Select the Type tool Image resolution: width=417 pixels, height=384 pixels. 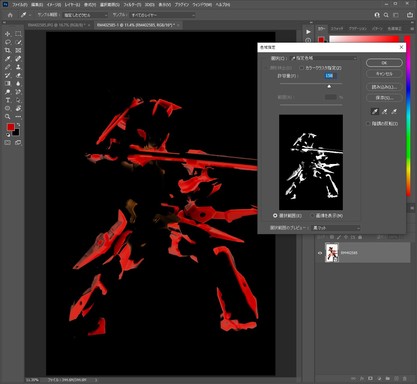(x=7, y=100)
